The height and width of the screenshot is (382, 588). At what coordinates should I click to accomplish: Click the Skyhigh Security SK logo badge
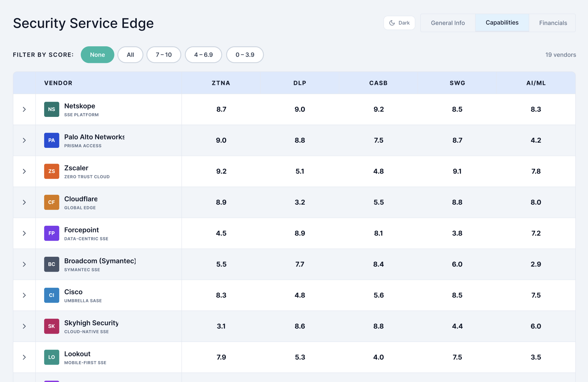[51, 326]
